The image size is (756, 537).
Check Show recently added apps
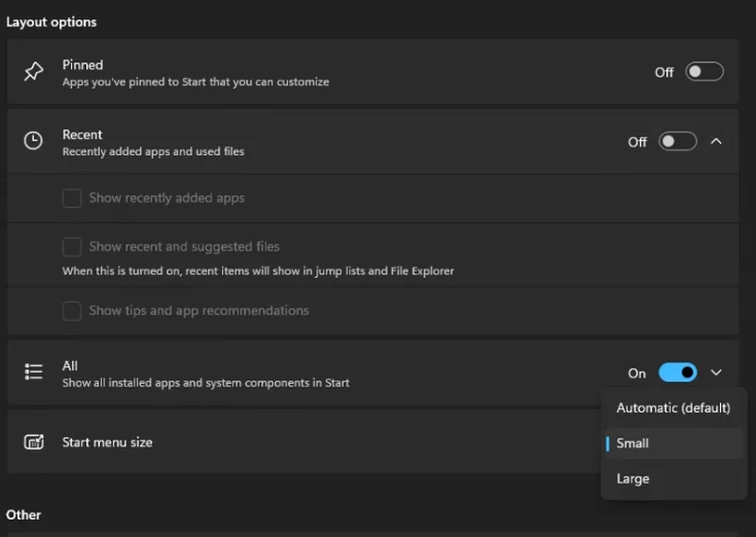[72, 198]
